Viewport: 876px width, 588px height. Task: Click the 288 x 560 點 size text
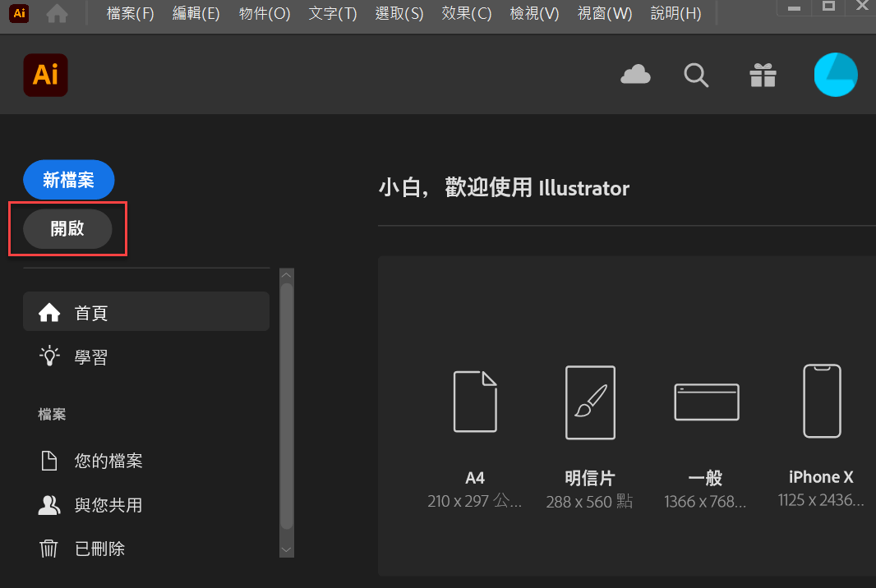(589, 502)
